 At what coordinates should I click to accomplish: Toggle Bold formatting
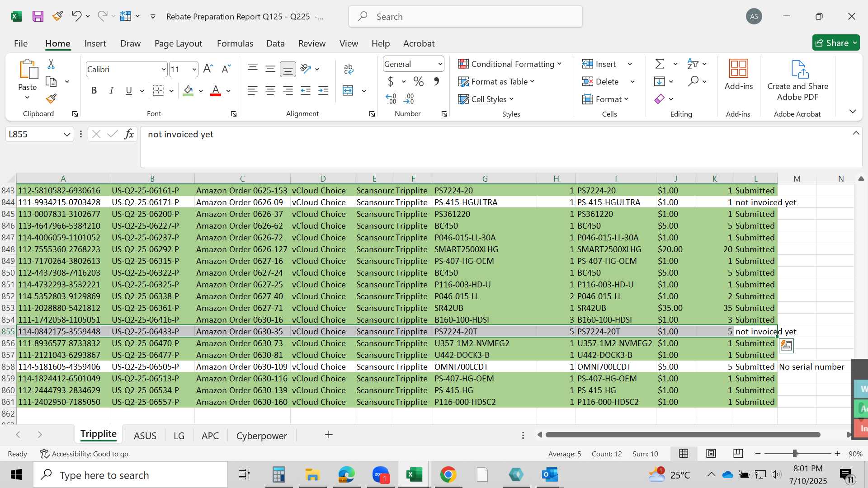(x=94, y=90)
